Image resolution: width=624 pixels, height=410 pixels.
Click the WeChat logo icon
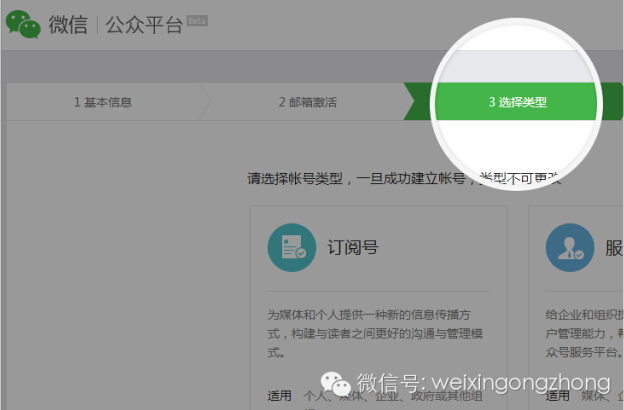(23, 25)
